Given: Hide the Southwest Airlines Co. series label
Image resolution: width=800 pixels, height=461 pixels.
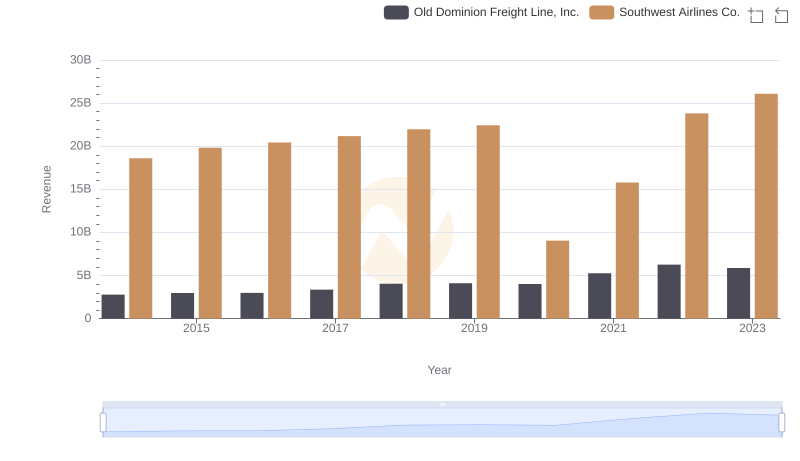Looking at the screenshot, I should pyautogui.click(x=679, y=12).
